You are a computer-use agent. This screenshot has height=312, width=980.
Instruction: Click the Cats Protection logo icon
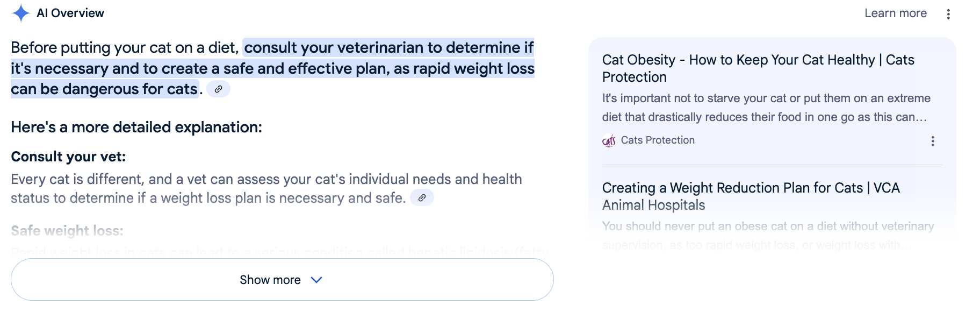609,140
